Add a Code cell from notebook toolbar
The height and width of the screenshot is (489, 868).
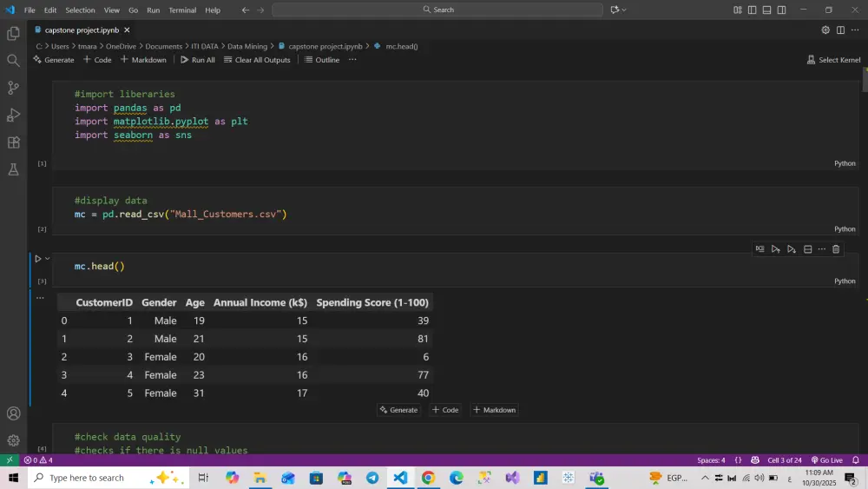(x=97, y=60)
